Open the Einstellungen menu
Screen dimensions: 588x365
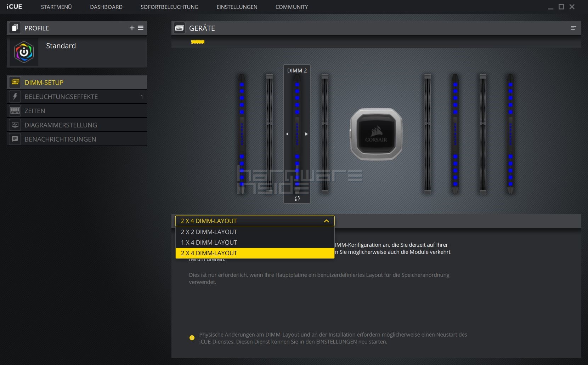237,7
